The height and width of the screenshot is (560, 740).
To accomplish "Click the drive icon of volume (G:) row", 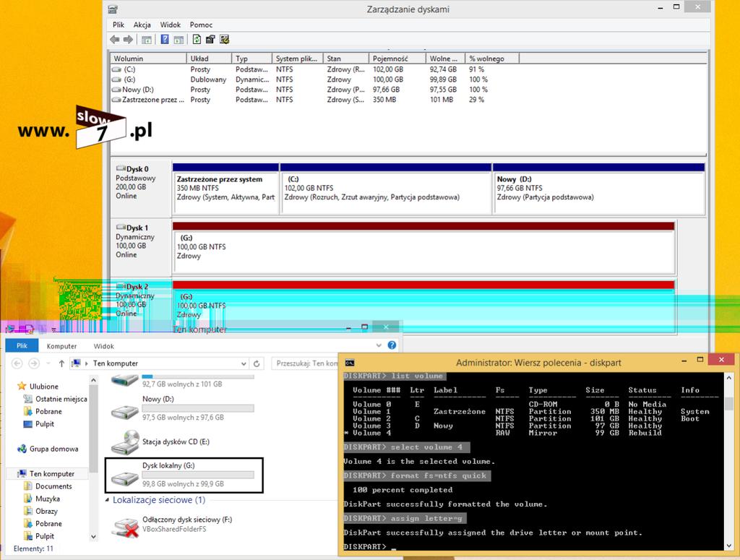I will click(116, 79).
